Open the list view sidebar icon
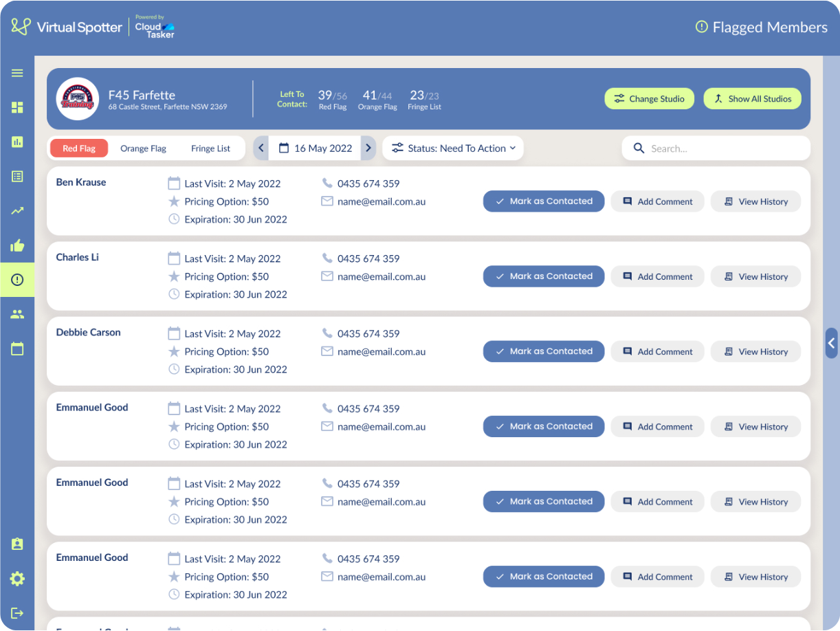 (x=17, y=177)
